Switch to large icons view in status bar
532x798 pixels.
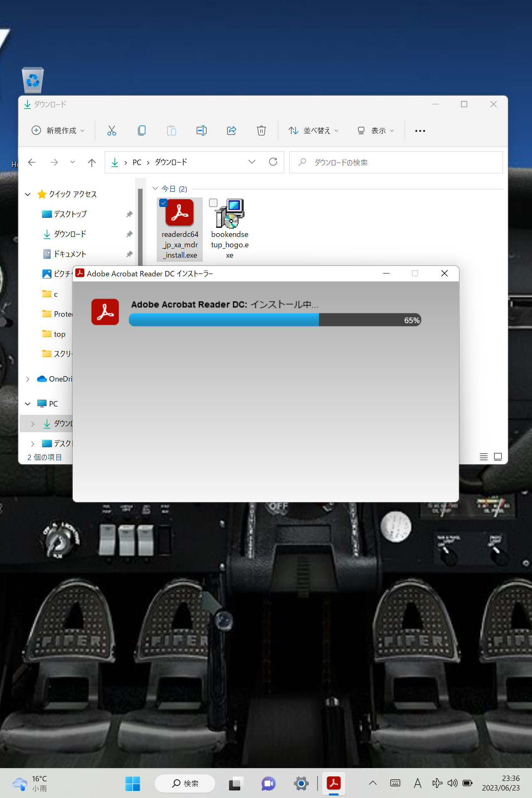498,457
